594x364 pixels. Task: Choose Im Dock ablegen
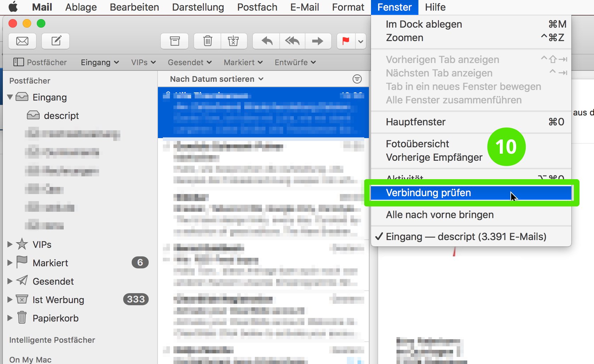click(471, 24)
